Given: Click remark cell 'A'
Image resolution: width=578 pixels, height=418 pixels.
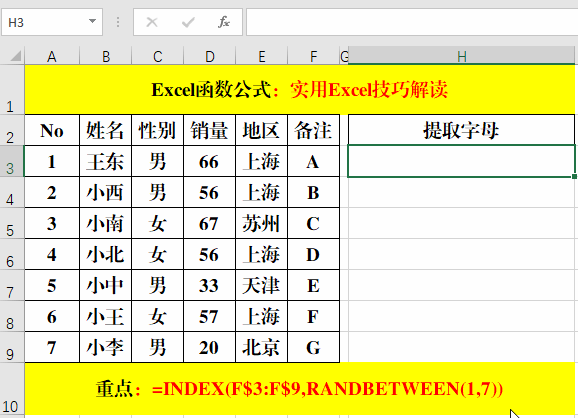Looking at the screenshot, I should 313,161.
